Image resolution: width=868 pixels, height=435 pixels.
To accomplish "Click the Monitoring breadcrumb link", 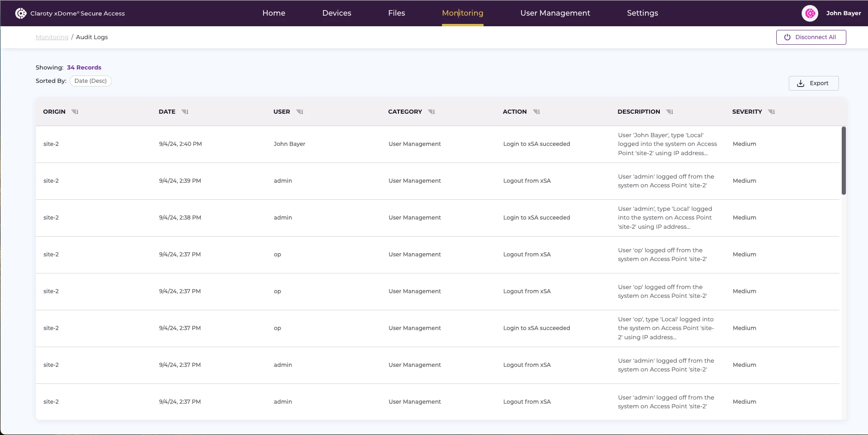I will click(x=52, y=37).
